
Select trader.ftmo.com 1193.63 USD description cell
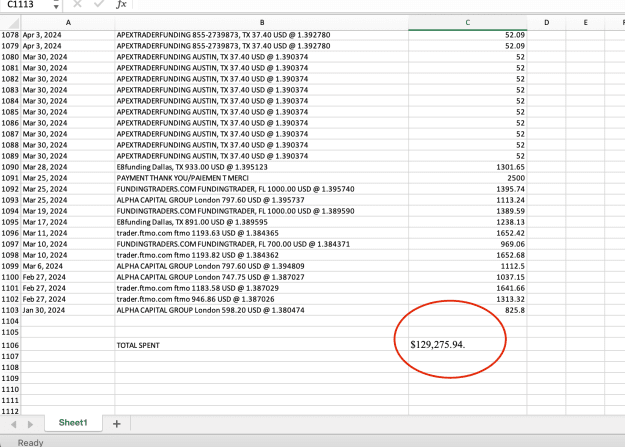tap(262, 233)
